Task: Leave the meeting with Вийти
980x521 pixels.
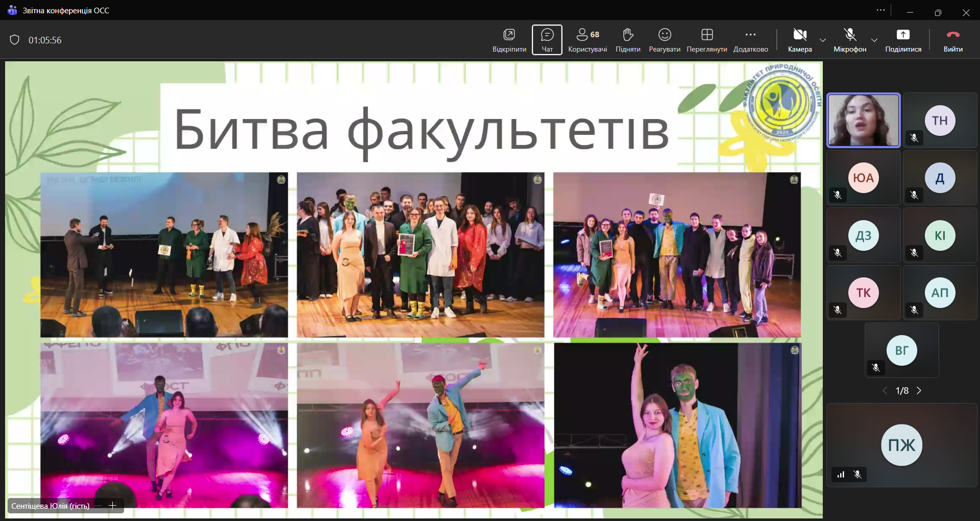Action: click(953, 40)
